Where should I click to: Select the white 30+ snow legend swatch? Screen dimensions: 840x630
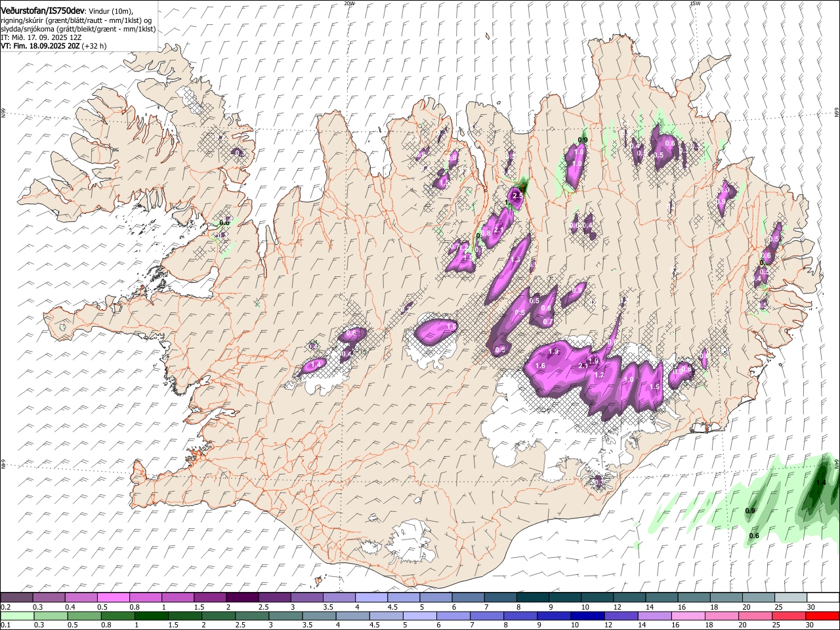pos(823,598)
